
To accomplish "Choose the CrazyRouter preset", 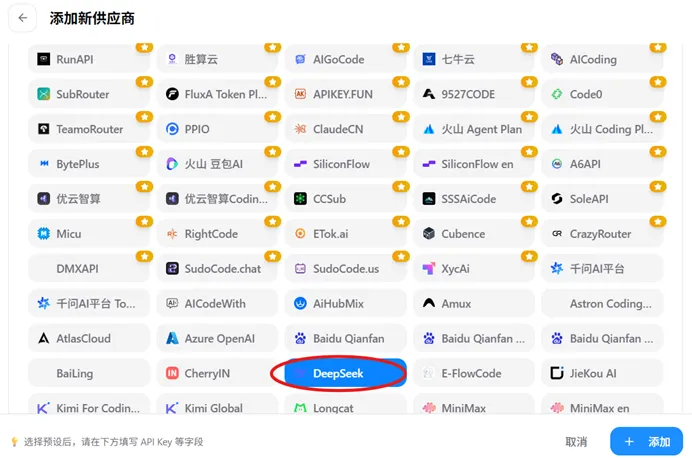I will (x=602, y=234).
